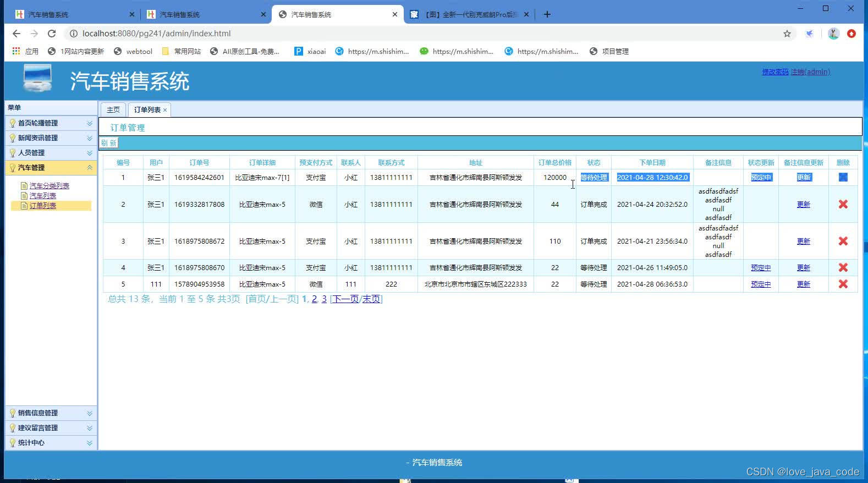The height and width of the screenshot is (483, 868).
Task: Expand 首页轮播管理 menu section
Action: click(51, 123)
